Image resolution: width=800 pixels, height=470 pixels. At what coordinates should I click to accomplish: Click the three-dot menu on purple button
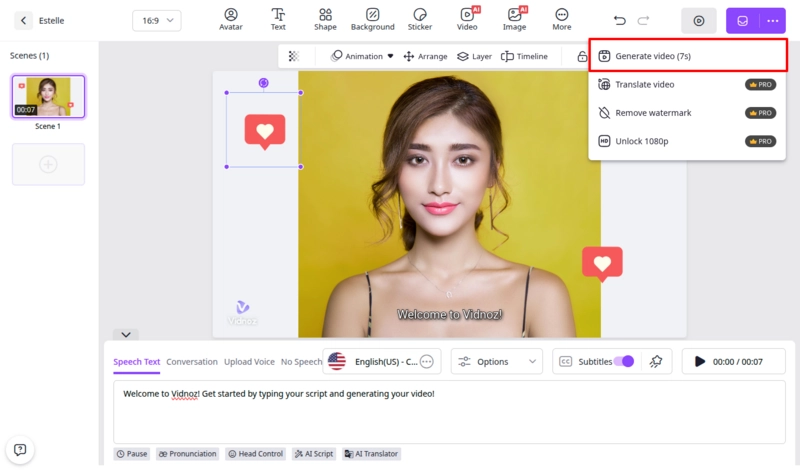[772, 21]
